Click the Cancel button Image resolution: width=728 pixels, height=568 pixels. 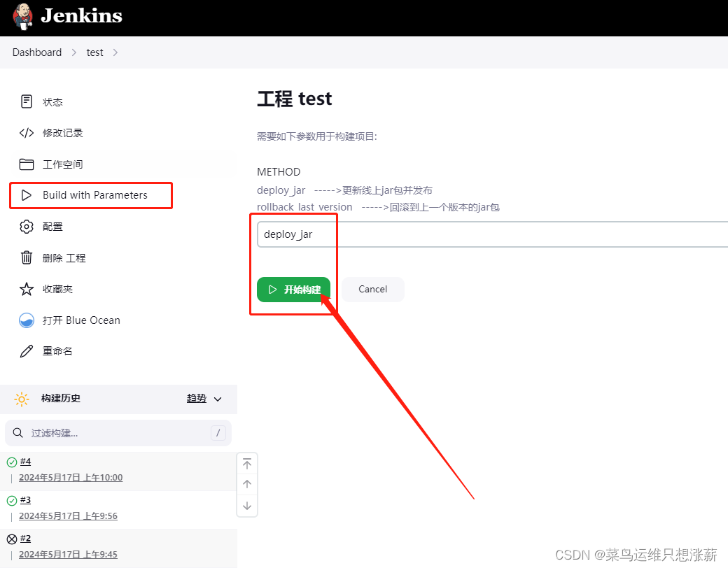point(373,290)
